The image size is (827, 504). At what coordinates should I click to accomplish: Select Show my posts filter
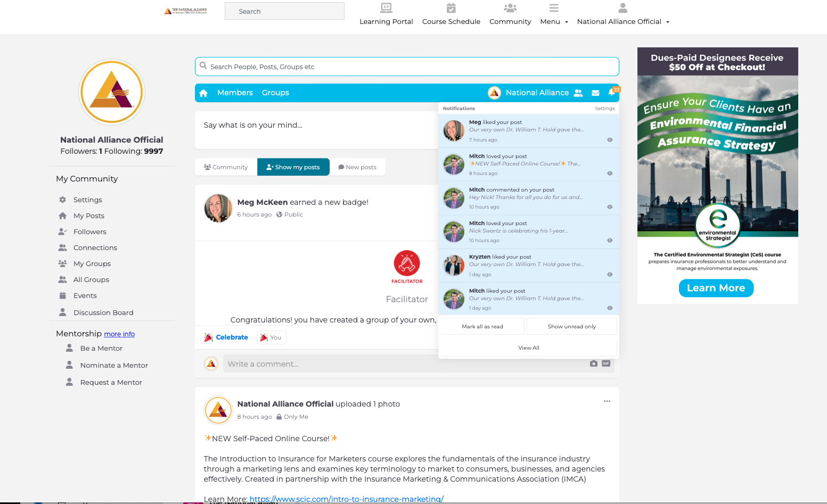pos(293,167)
